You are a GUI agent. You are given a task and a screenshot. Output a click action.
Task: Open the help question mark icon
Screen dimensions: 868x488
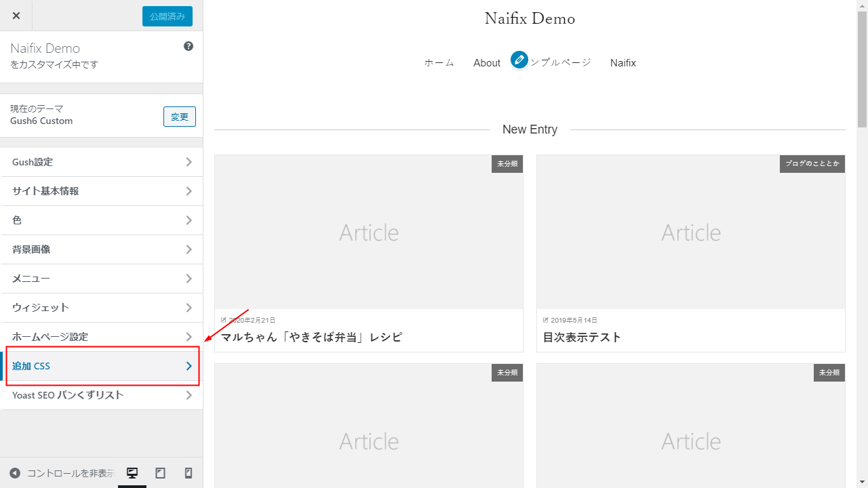click(x=189, y=46)
